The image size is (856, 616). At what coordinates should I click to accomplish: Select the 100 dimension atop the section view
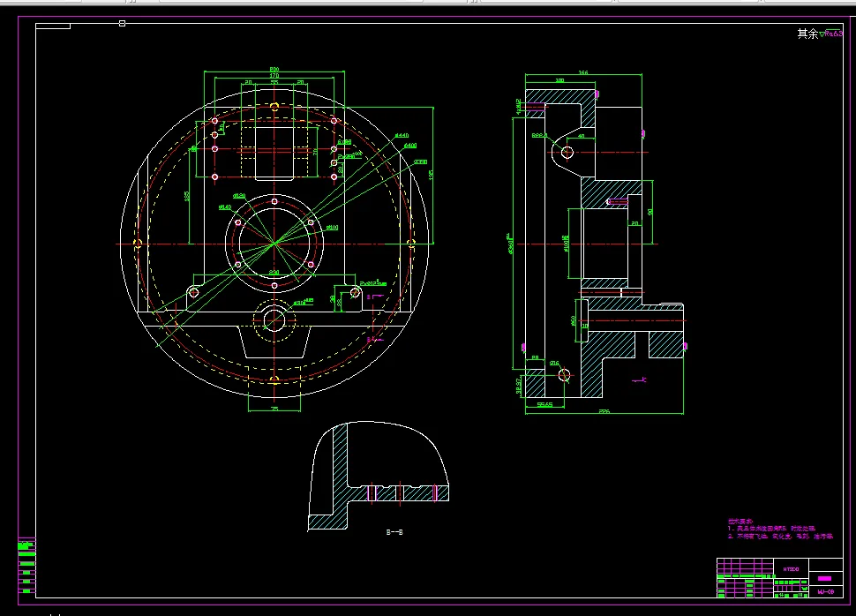(x=559, y=80)
